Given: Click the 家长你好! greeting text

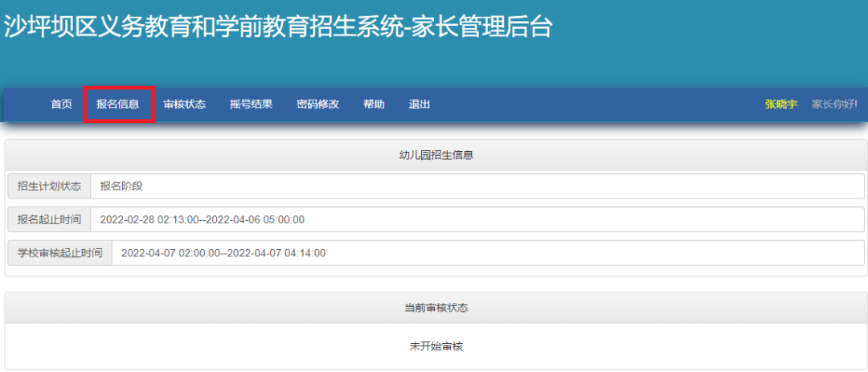Looking at the screenshot, I should pyautogui.click(x=835, y=104).
